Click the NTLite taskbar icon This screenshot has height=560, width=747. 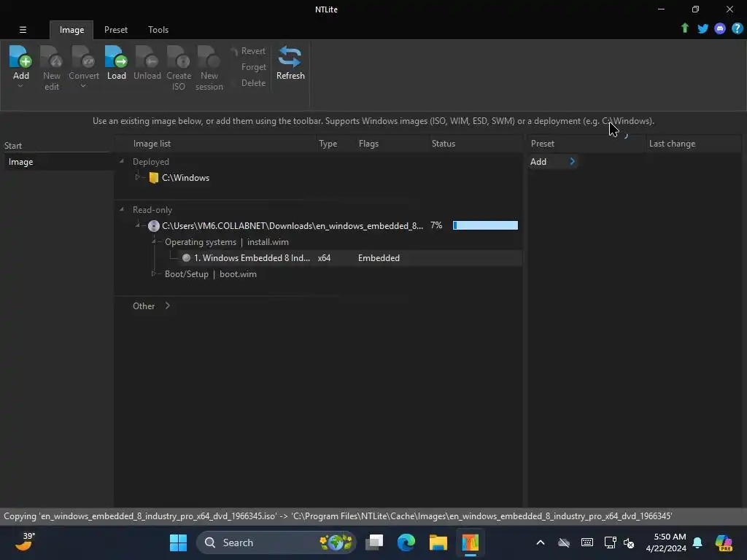coord(470,542)
